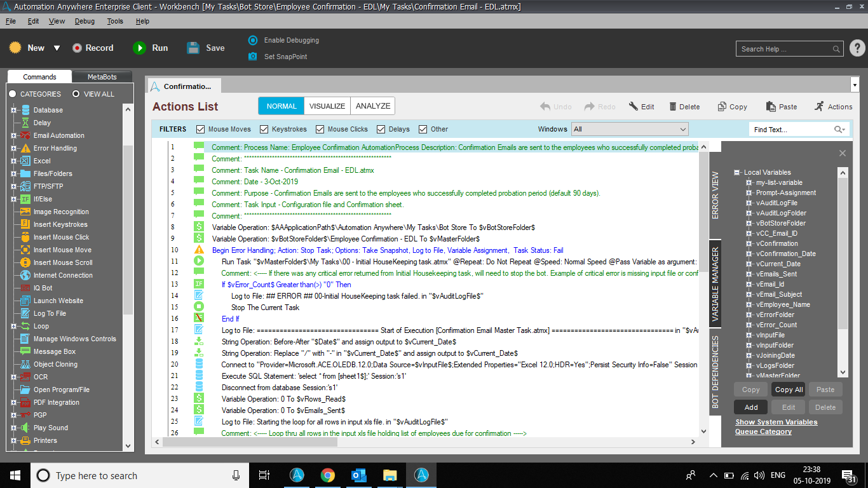The height and width of the screenshot is (488, 868).
Task: Expand the vAuditLogFile variable node
Action: [x=749, y=203]
